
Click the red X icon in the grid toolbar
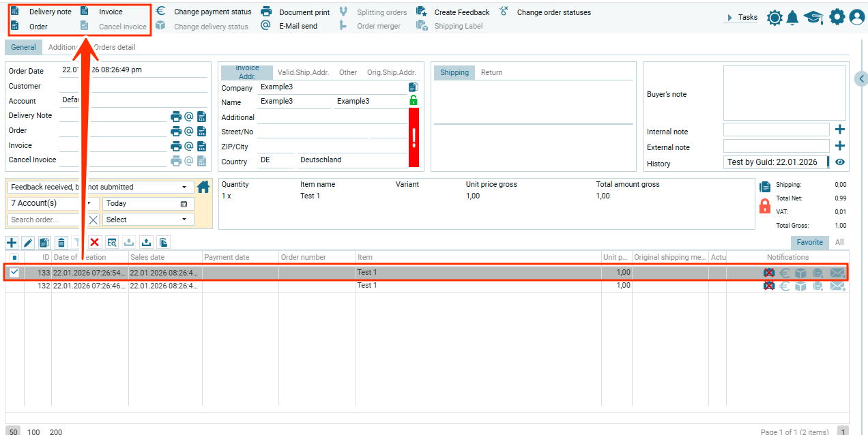coord(95,243)
